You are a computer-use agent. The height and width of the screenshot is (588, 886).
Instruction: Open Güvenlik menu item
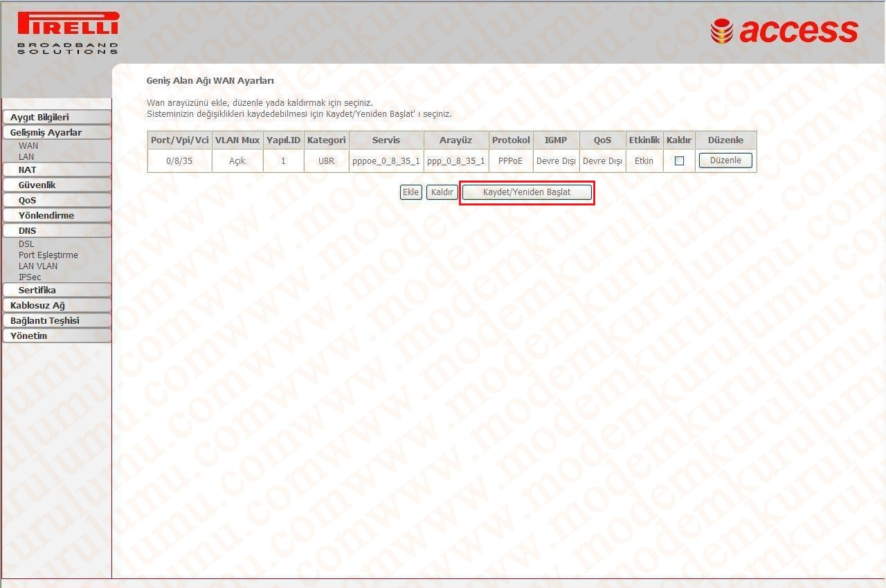[x=56, y=185]
